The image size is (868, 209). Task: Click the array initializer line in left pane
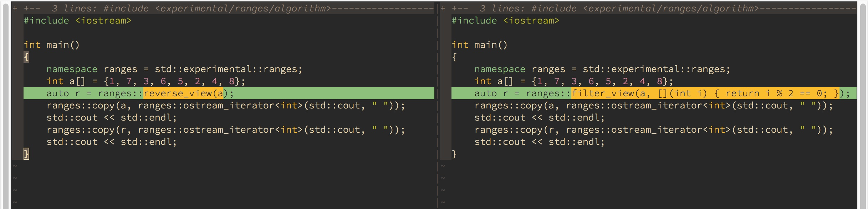(x=145, y=81)
